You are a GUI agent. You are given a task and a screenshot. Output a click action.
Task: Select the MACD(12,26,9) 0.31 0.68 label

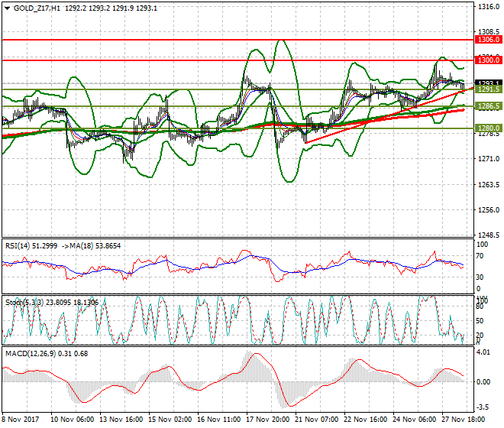47,354
